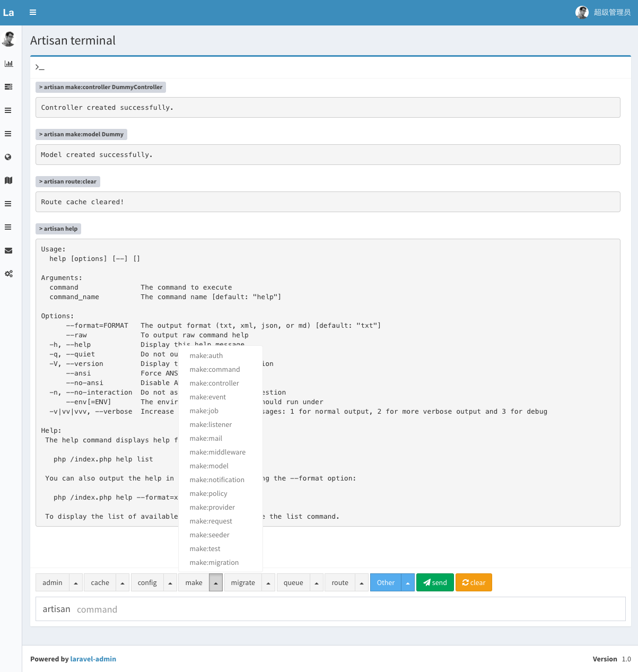Open the laravel-admin footer link
638x672 pixels.
pyautogui.click(x=93, y=659)
